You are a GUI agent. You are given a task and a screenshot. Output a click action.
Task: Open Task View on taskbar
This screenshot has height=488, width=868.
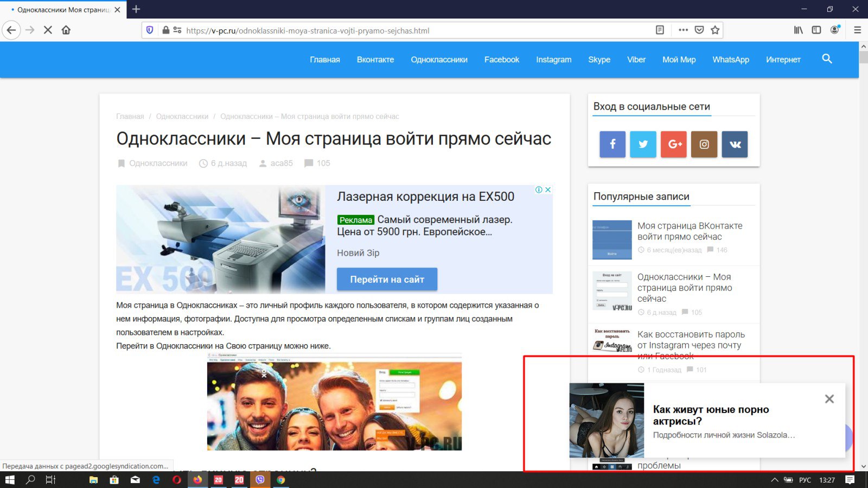[50, 480]
